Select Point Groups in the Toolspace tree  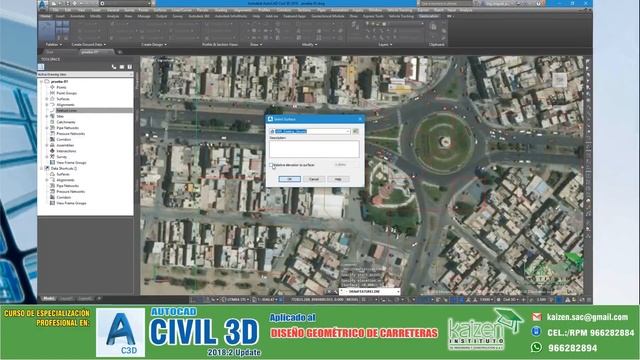coord(66,93)
